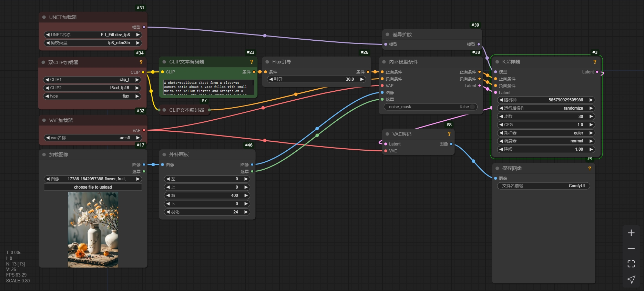The width and height of the screenshot is (644, 291).
Task: Click the #39 node badge
Action: [x=475, y=25]
